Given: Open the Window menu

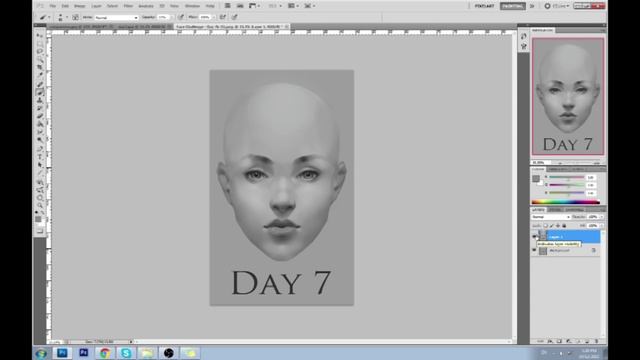Looking at the screenshot, I should coord(192,6).
